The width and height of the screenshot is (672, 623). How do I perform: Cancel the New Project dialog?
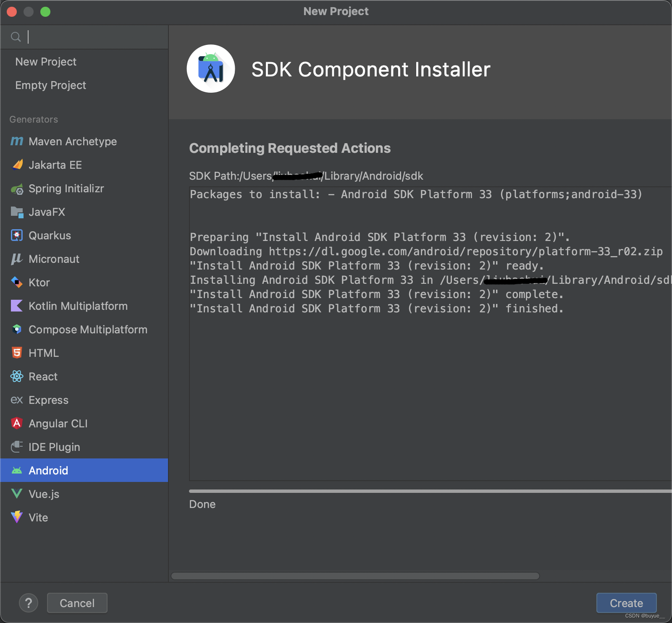tap(77, 603)
